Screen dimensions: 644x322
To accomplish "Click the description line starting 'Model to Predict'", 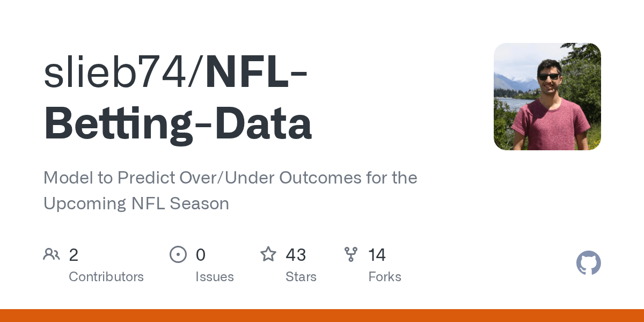I will [230, 178].
